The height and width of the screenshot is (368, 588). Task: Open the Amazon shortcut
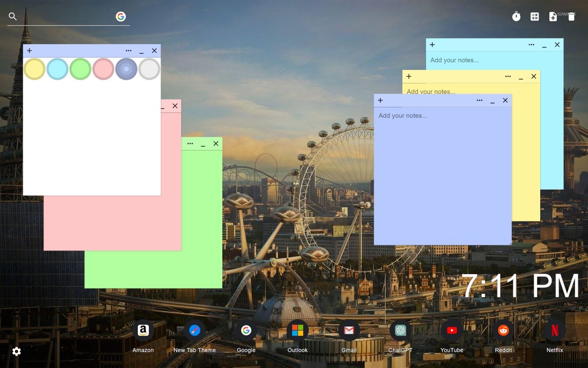tap(143, 330)
